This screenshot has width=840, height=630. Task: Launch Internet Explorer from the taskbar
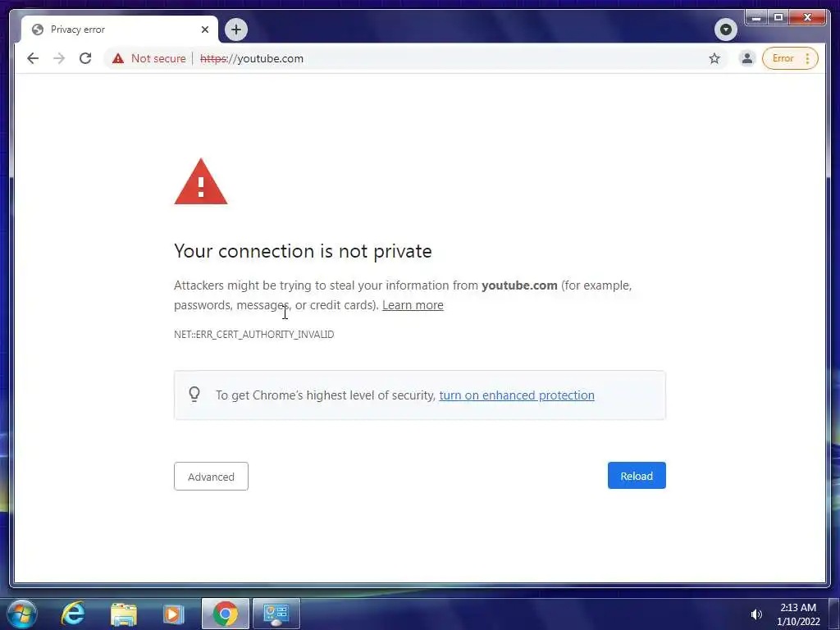click(x=72, y=614)
